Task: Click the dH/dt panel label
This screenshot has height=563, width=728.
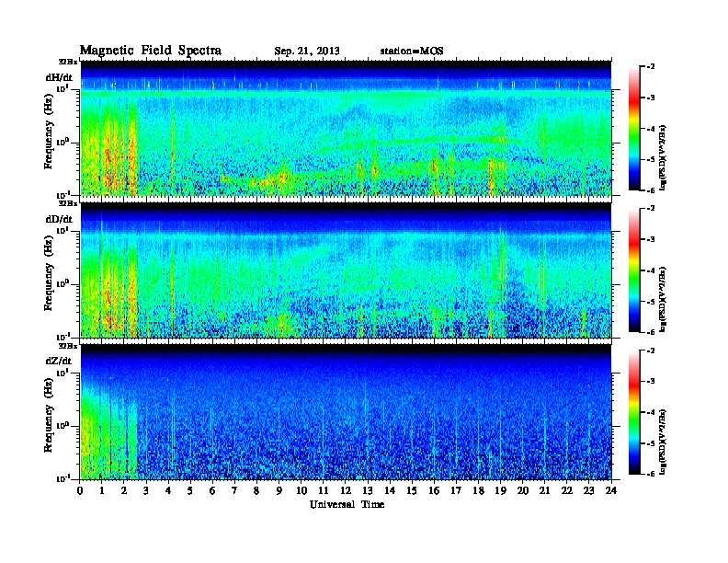Action: pos(59,77)
